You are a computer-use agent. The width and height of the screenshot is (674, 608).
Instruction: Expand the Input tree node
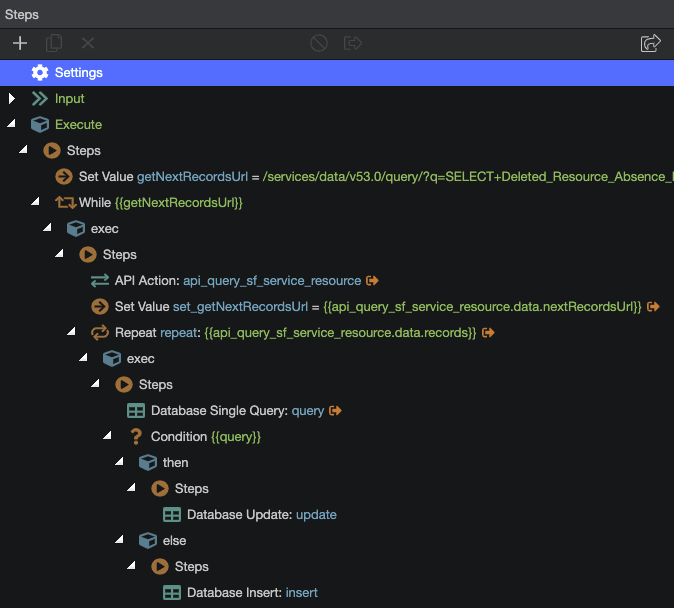pos(12,99)
